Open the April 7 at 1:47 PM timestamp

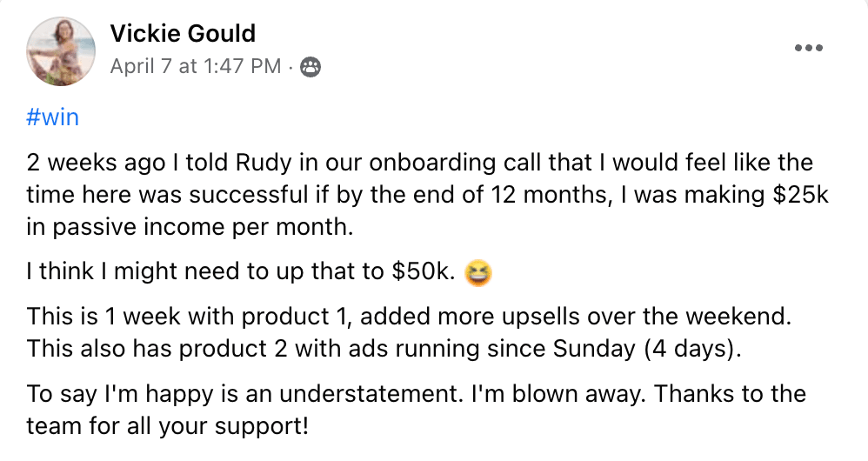click(x=196, y=66)
